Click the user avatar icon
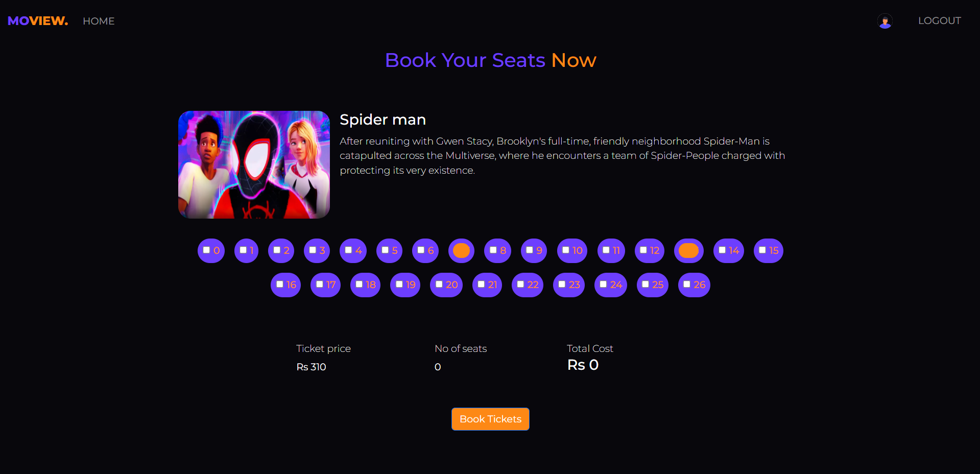 (885, 21)
